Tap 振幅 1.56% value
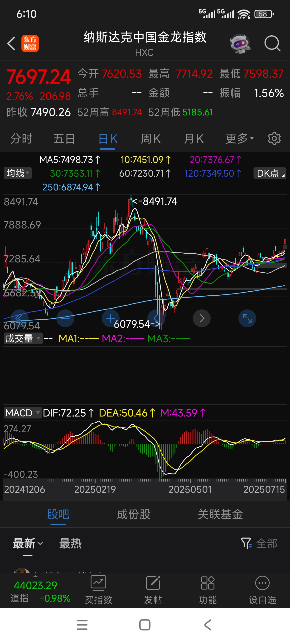The image size is (290, 644). [x=251, y=93]
